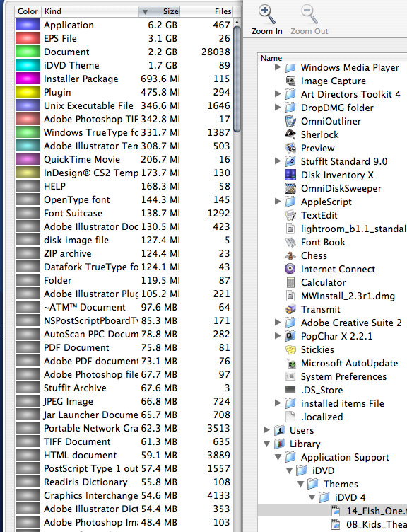Viewport: 407px width, 532px height.
Task: Collapse the Application Support folder
Action: (x=278, y=457)
